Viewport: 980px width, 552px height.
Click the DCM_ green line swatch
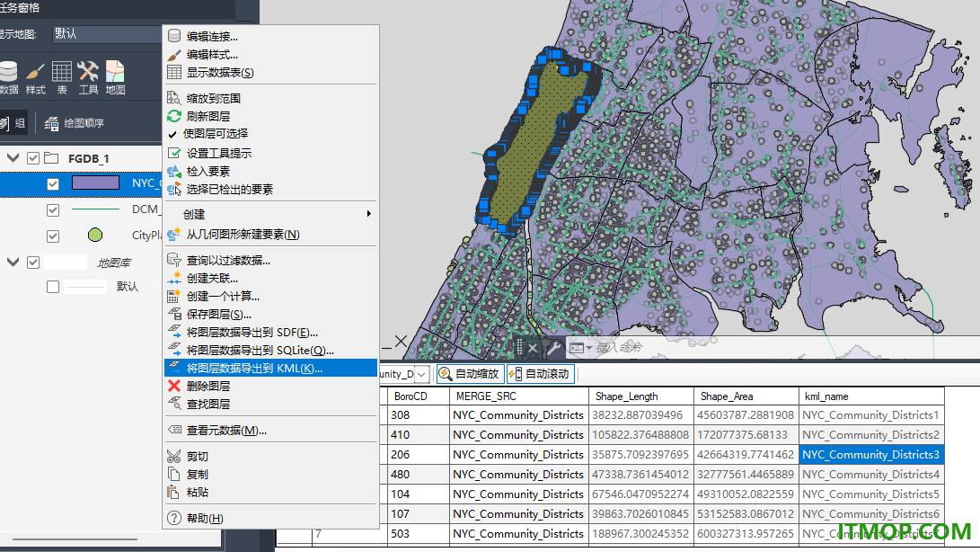(95, 209)
